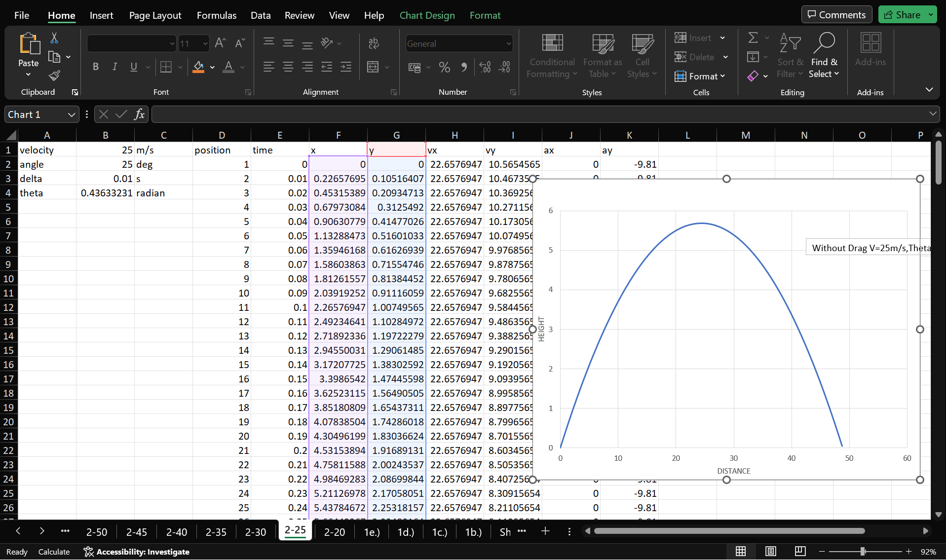Screen dimensions: 946x560
Task: Click the AutoSum sigma icon
Action: pyautogui.click(x=753, y=38)
